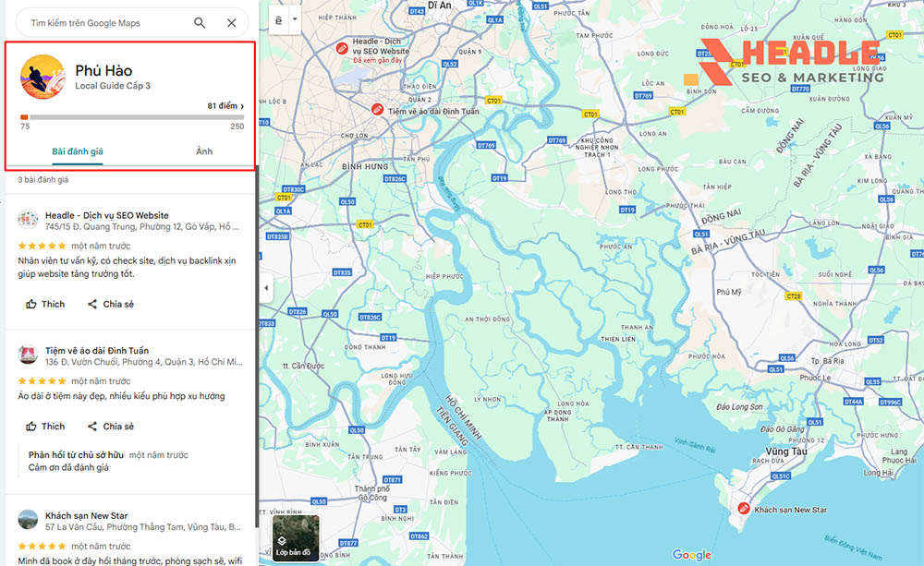The width and height of the screenshot is (924, 566).
Task: Click the Tp. Bà Rịa label
Action: coord(827,360)
